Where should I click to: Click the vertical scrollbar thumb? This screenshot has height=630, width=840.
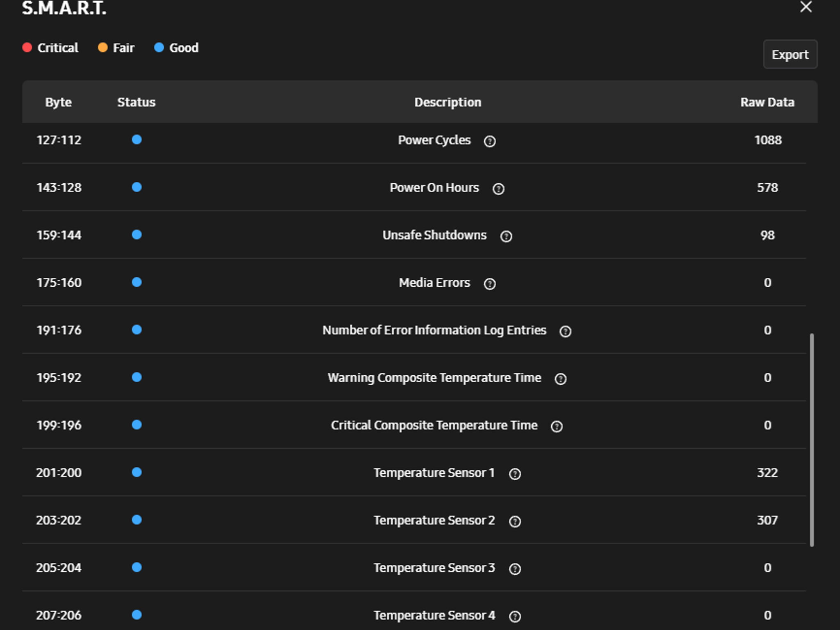point(812,440)
